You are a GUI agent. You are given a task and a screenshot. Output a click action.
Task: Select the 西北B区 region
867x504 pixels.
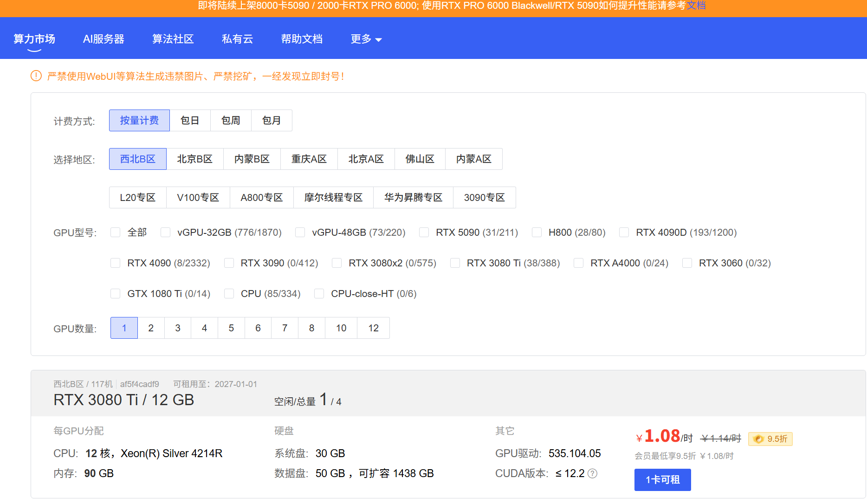click(138, 159)
